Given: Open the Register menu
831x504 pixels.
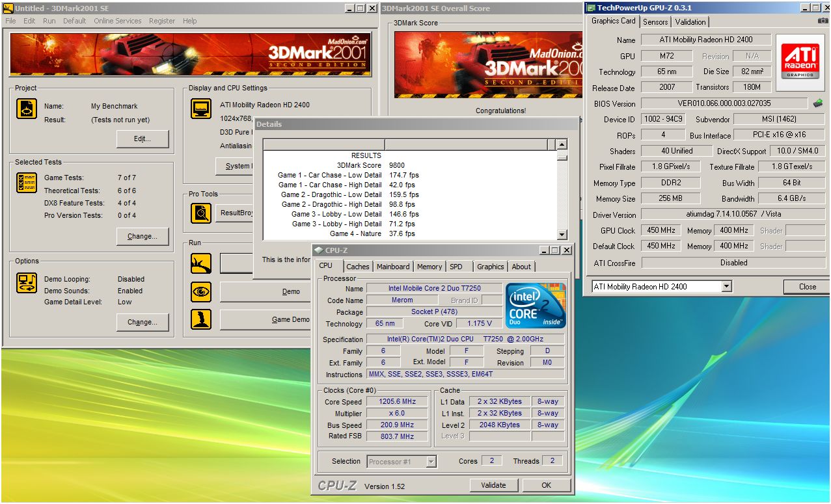Looking at the screenshot, I should click(162, 21).
